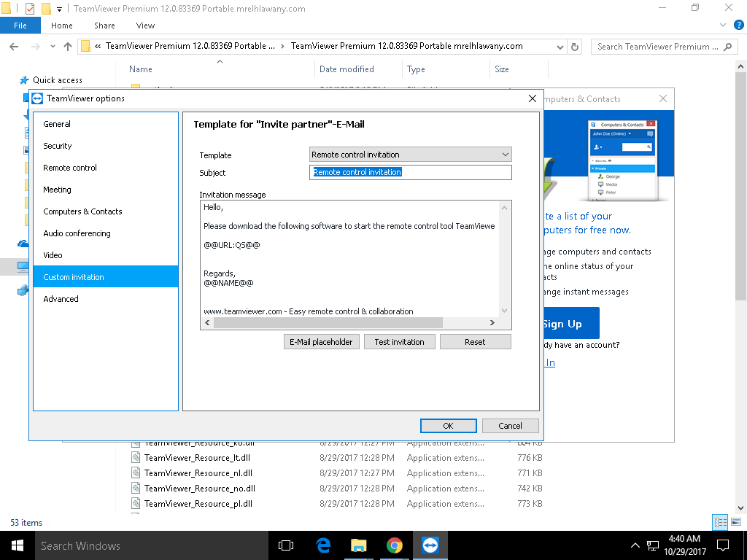The width and height of the screenshot is (747, 560).
Task: Select Security in the options sidebar
Action: [x=58, y=146]
